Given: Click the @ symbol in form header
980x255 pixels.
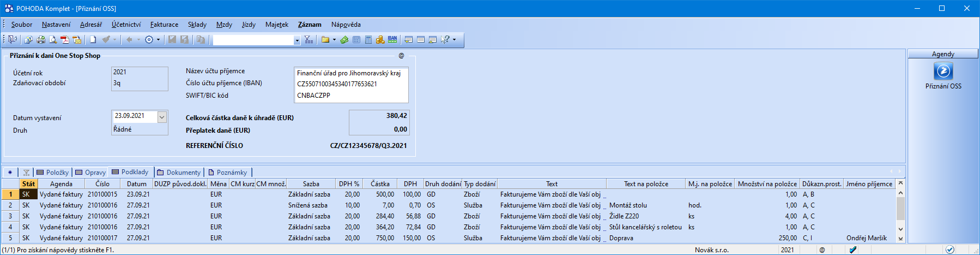Looking at the screenshot, I should tap(401, 56).
